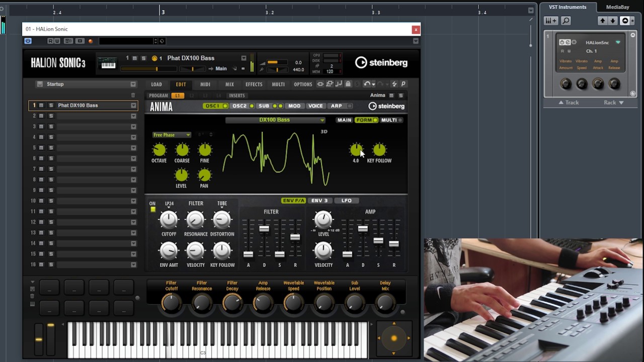Viewport: 644px width, 362px height.
Task: Open plug-in window dropdown arrow at top right
Action: click(416, 41)
